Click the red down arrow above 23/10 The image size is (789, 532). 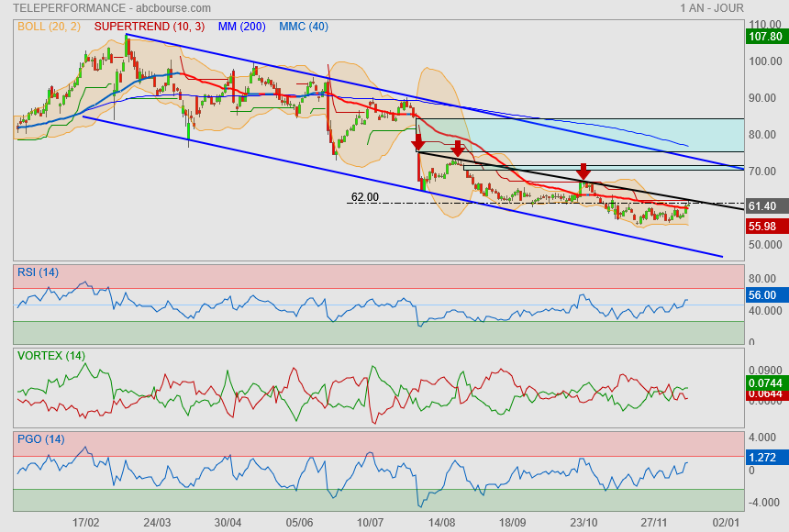pos(583,172)
